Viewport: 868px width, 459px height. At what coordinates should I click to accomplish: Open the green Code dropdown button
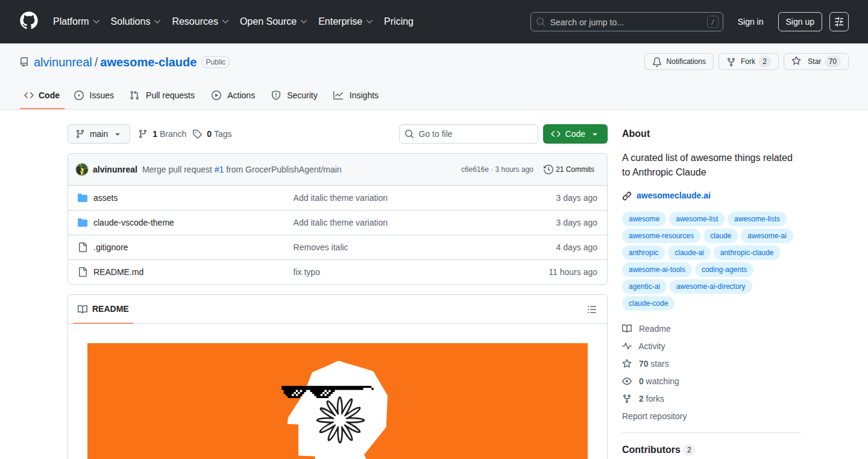coord(575,134)
